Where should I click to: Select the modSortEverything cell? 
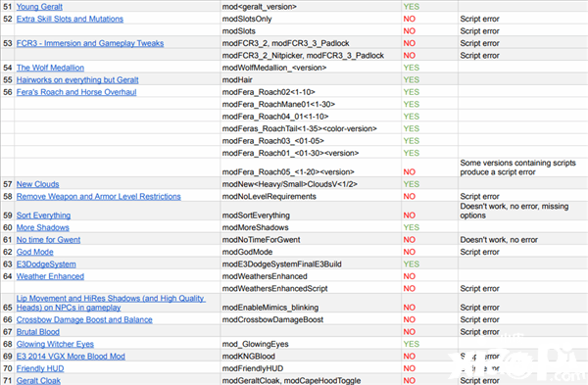311,211
